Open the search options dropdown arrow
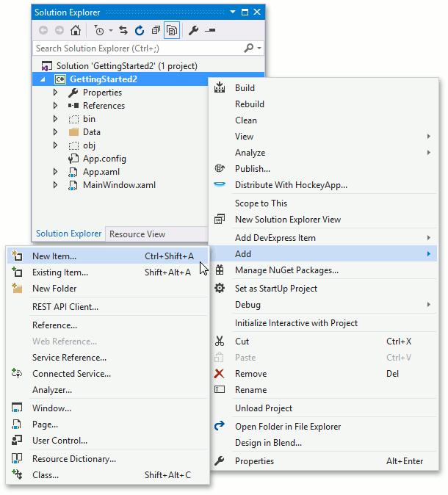 tap(259, 48)
